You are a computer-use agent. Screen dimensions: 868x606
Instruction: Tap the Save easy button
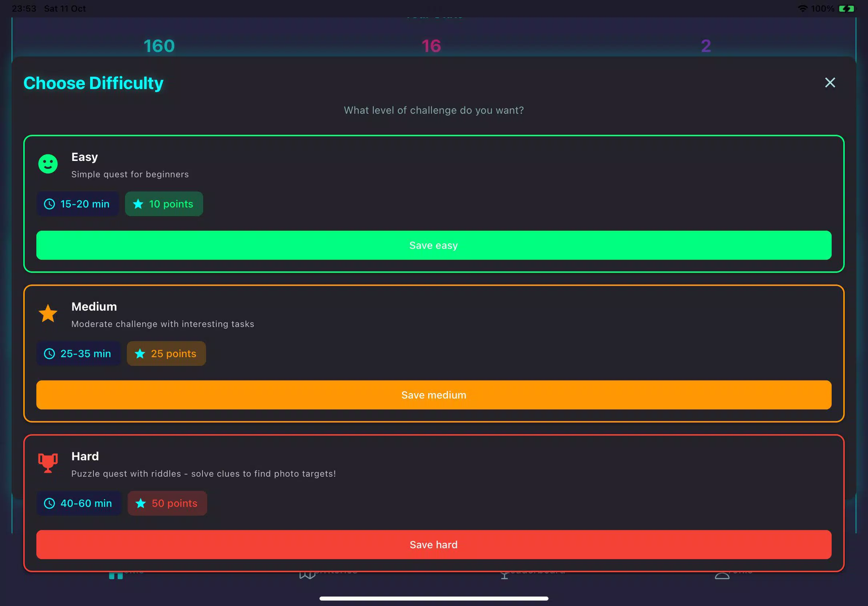tap(434, 245)
